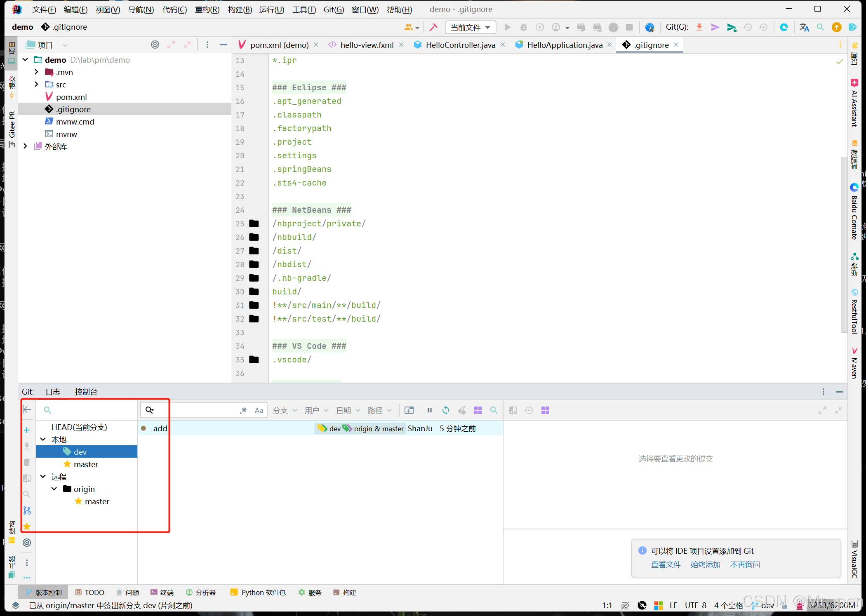The width and height of the screenshot is (866, 616).
Task: Click the 不再询问 link
Action: 745,564
